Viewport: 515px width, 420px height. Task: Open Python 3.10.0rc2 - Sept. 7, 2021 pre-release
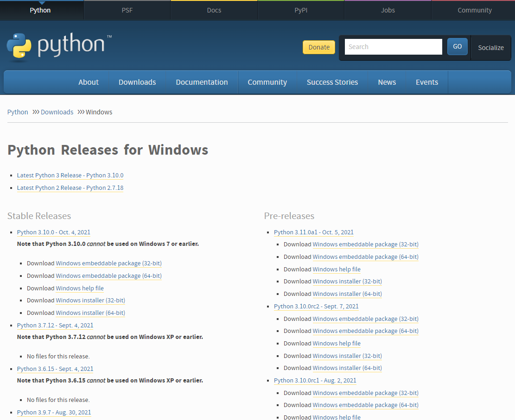(x=316, y=307)
